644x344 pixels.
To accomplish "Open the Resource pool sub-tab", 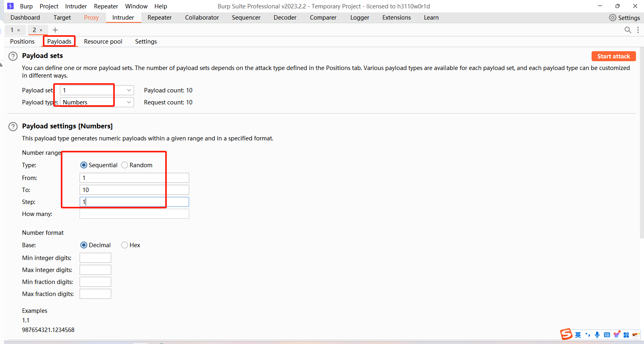I will 103,42.
